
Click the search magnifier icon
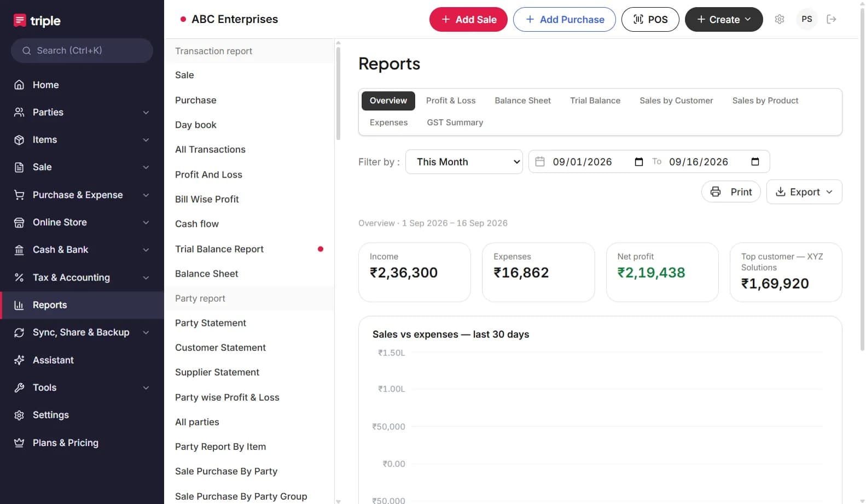pyautogui.click(x=26, y=51)
